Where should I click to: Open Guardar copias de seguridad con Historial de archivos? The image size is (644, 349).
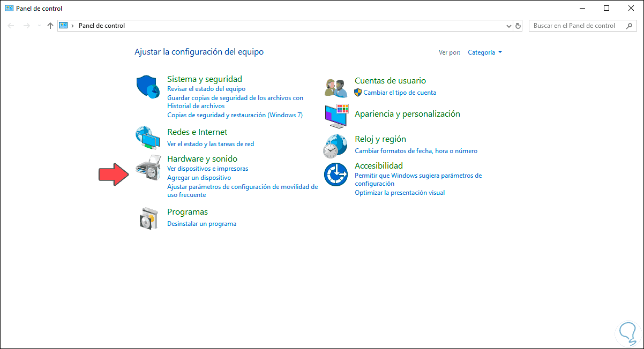(x=235, y=102)
